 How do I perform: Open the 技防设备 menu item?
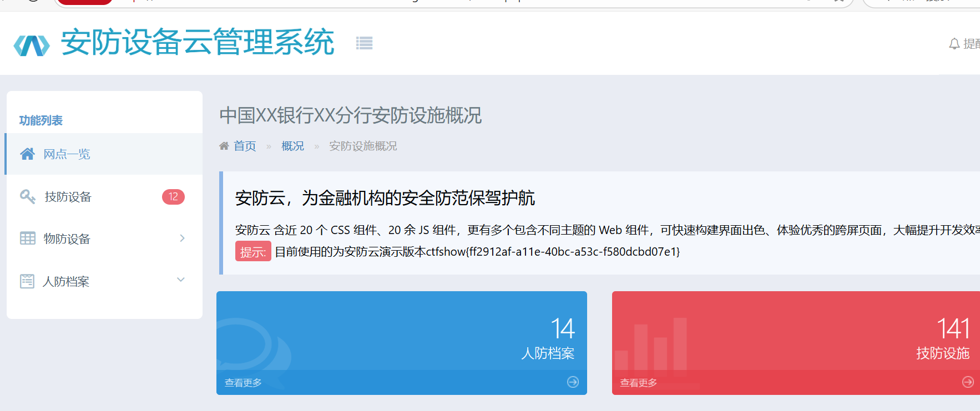pyautogui.click(x=104, y=196)
